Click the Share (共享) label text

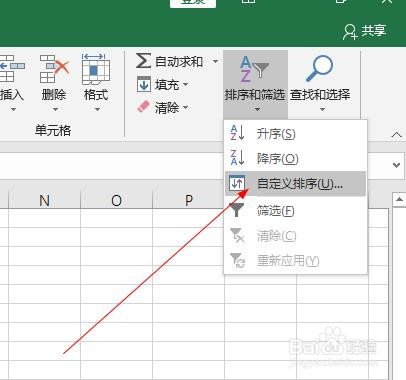[374, 31]
